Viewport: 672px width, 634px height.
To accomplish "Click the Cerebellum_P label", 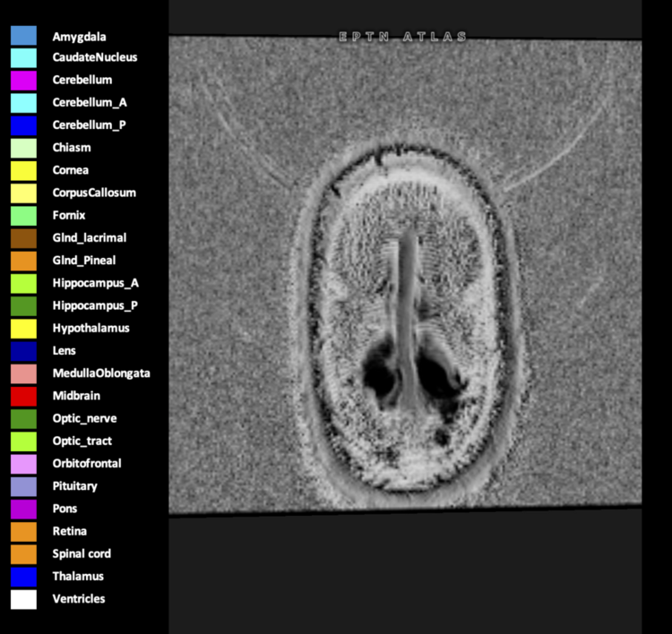I will pos(89,125).
